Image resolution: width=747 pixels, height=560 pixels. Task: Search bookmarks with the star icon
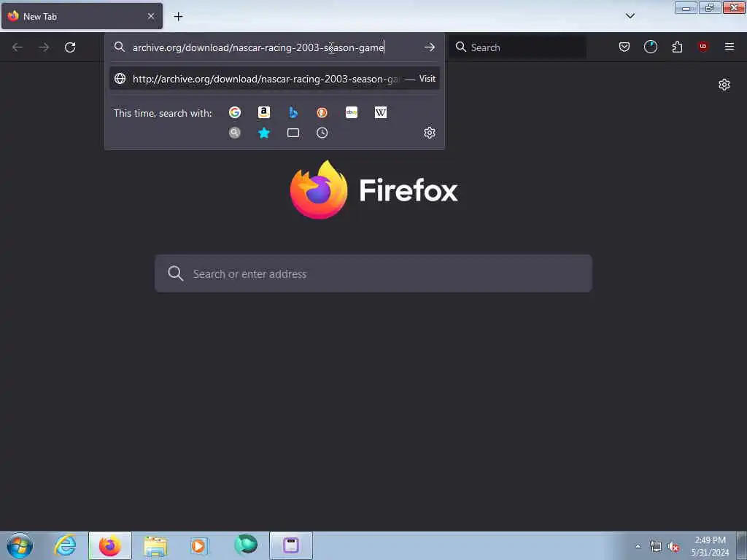click(x=264, y=133)
